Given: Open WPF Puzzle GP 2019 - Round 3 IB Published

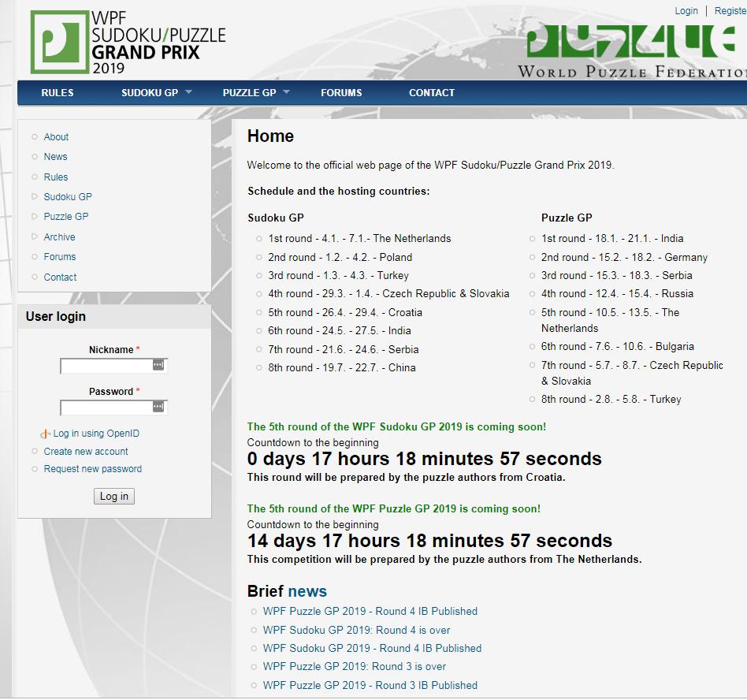Looking at the screenshot, I should point(370,685).
